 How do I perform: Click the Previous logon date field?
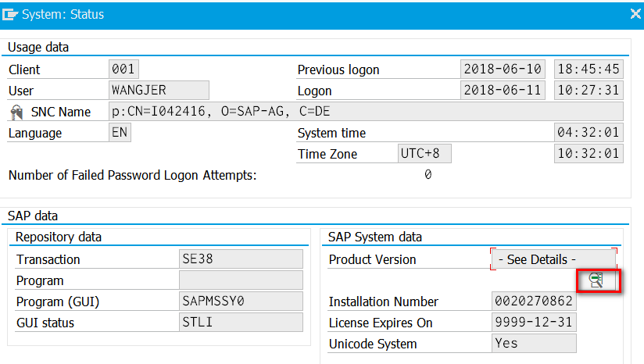point(503,70)
